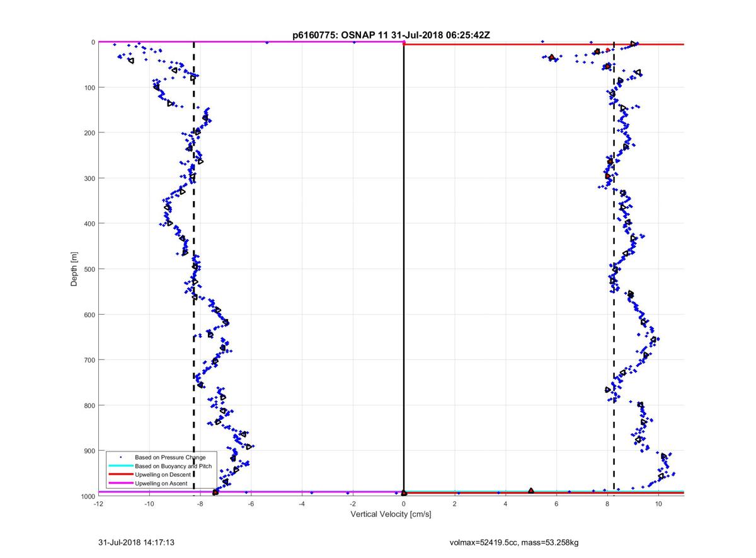
Task: Click velocity axis tick label '-4'
Action: click(302, 504)
